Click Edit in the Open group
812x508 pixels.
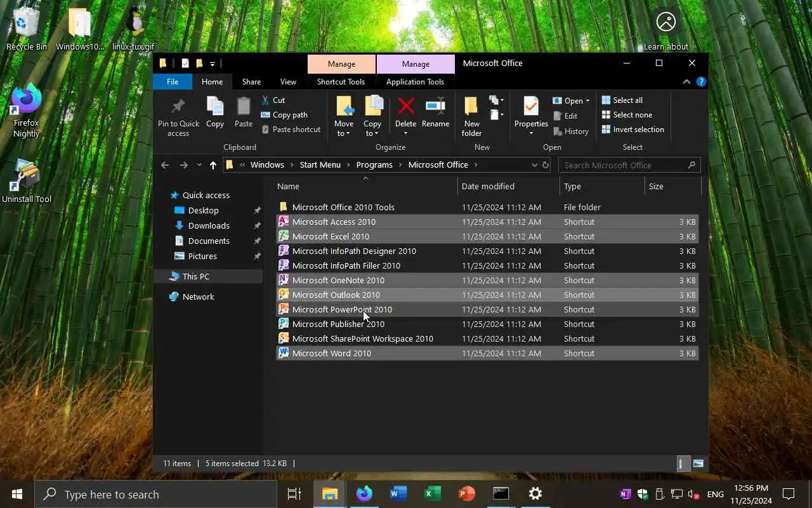point(565,116)
